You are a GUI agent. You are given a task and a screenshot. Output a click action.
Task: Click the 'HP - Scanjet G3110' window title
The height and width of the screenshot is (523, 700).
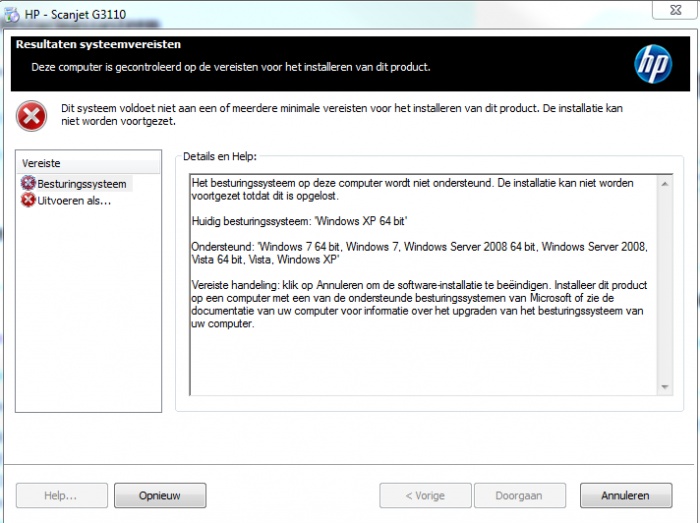coord(75,14)
